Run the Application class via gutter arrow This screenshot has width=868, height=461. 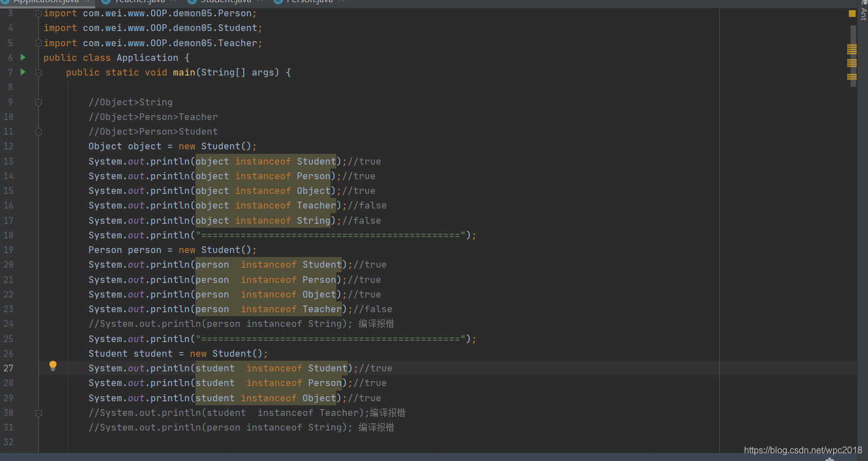click(x=23, y=57)
